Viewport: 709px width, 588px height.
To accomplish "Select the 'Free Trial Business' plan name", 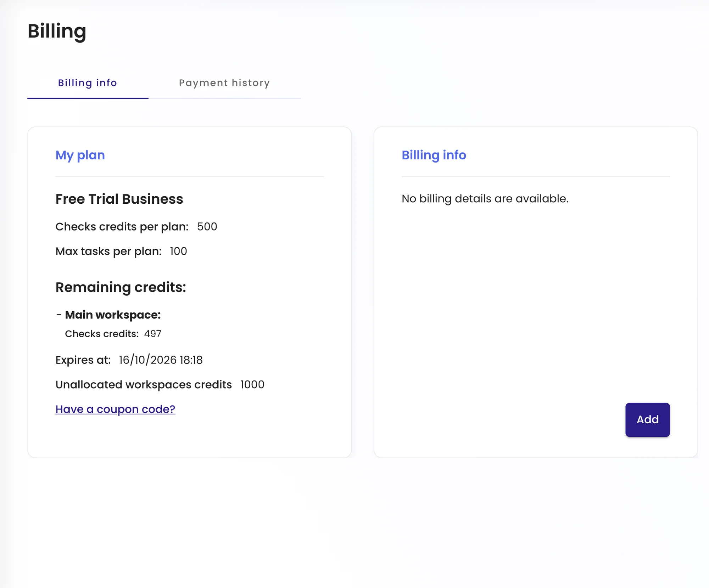I will [119, 199].
